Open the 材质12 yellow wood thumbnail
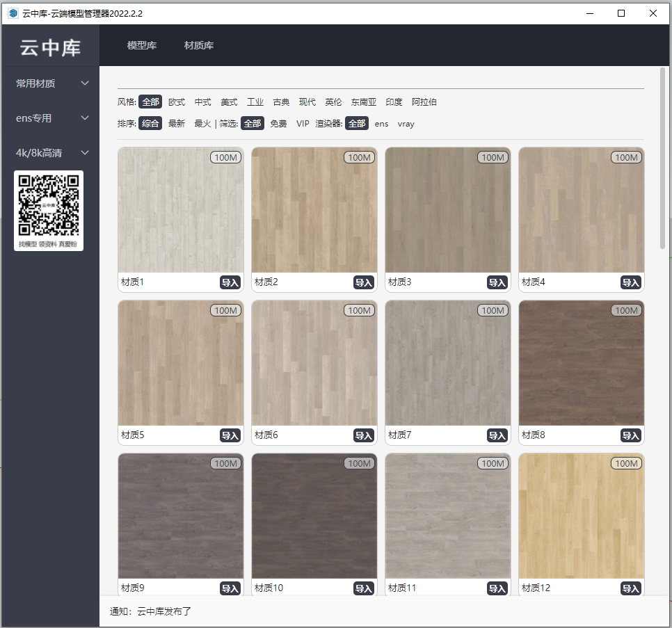The image size is (672, 628). click(x=582, y=516)
